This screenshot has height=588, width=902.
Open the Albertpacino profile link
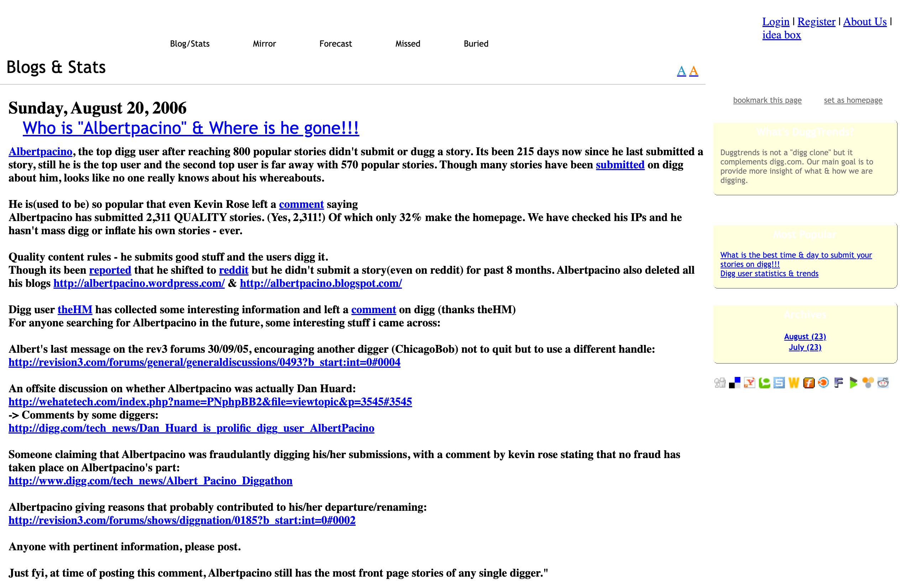point(41,152)
